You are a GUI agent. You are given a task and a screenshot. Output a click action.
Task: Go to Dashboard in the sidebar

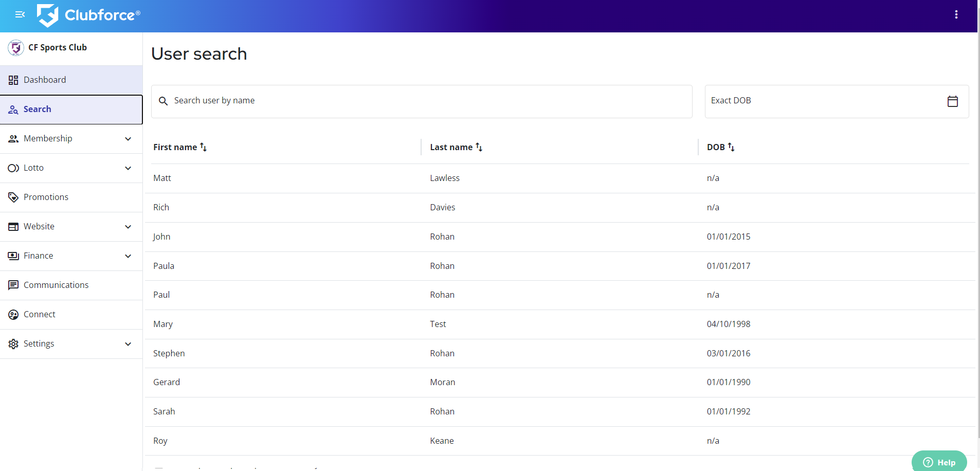coord(45,80)
